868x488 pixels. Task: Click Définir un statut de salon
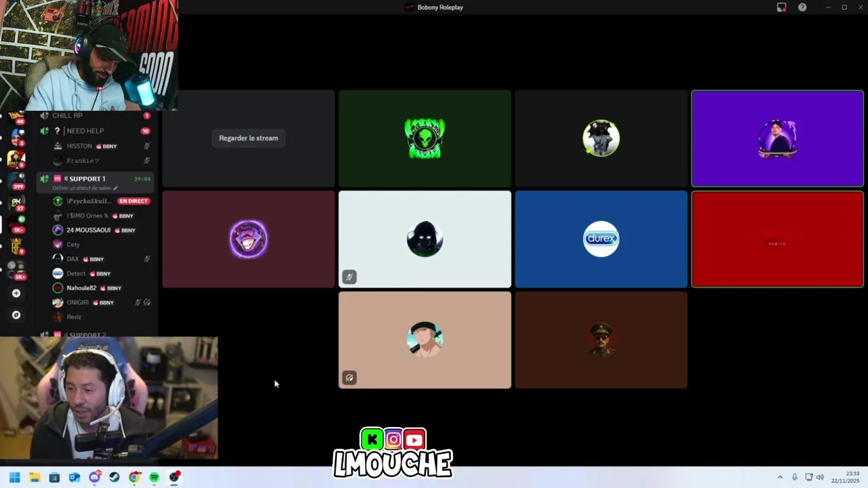(x=82, y=188)
